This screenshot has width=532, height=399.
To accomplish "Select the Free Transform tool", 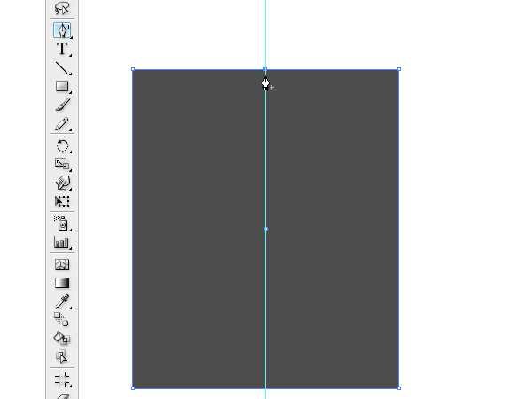I will (62, 201).
